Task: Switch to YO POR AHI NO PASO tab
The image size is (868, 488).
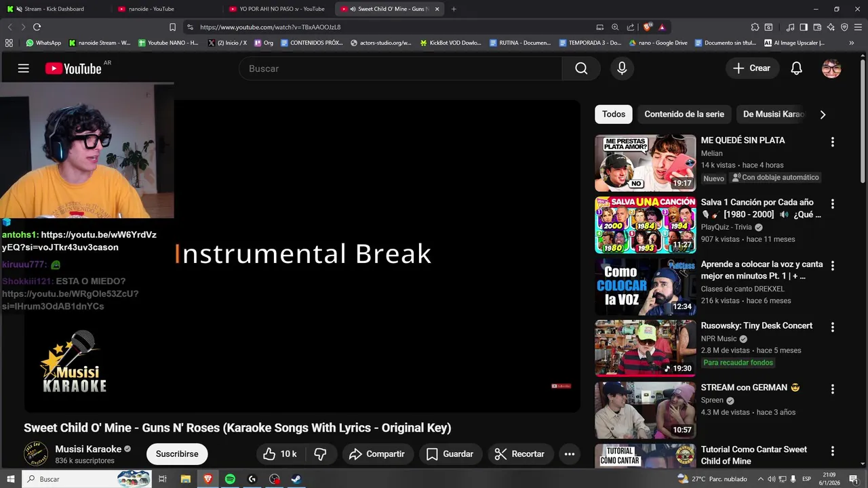Action: (x=277, y=9)
